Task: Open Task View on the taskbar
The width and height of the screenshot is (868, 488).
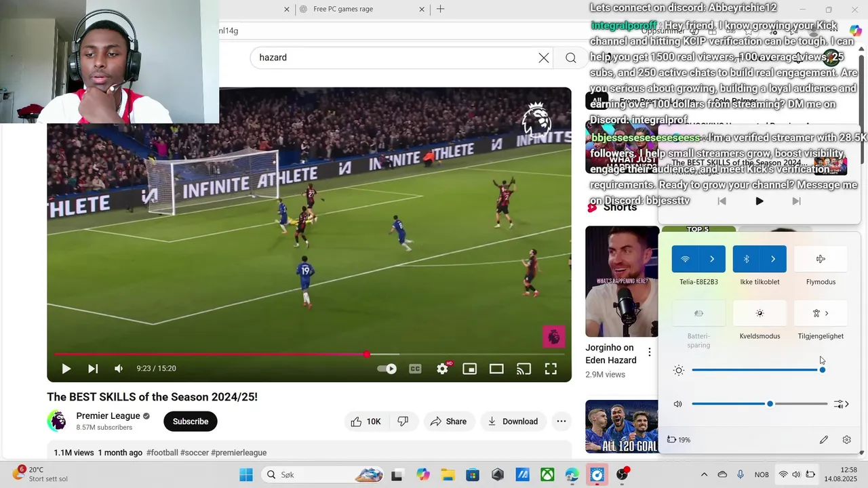Action: [397, 474]
